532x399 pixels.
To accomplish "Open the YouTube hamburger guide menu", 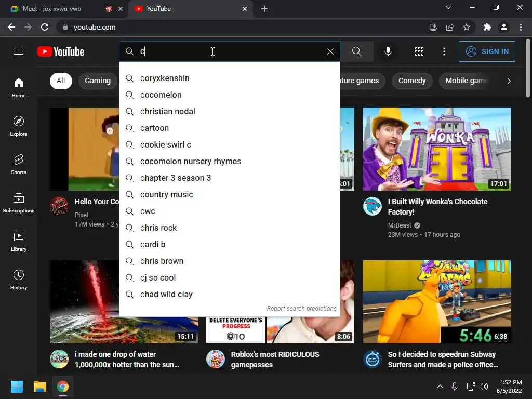I will click(x=19, y=51).
